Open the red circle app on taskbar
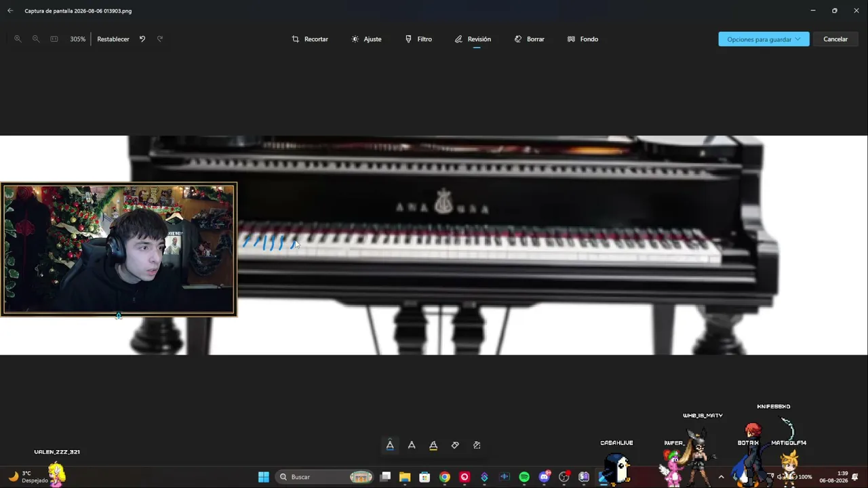 coord(465,477)
